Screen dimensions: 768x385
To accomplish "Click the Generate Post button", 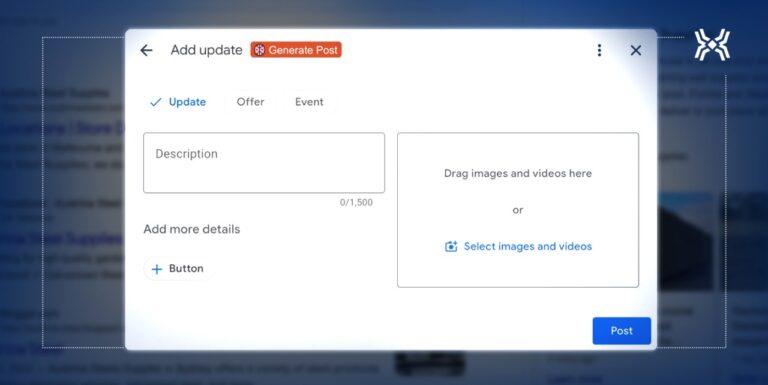I will (x=296, y=50).
